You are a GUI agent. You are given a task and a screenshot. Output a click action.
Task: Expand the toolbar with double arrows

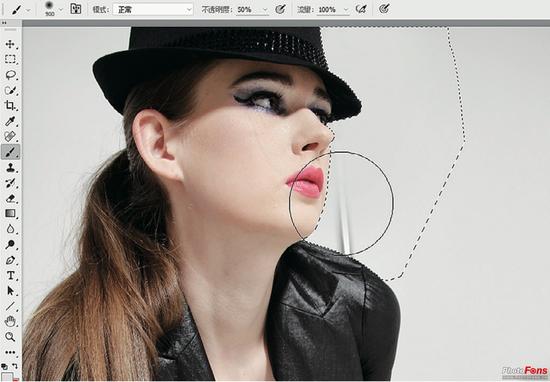4,23
